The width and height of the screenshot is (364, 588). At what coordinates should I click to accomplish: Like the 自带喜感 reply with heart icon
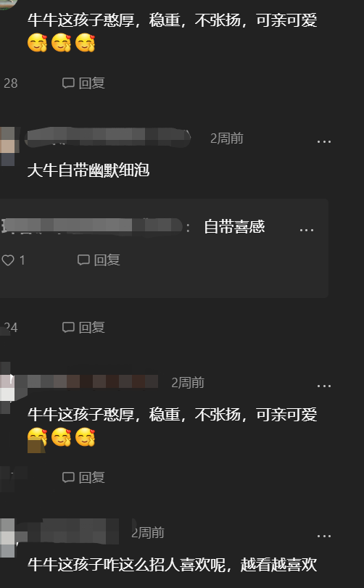[8, 260]
